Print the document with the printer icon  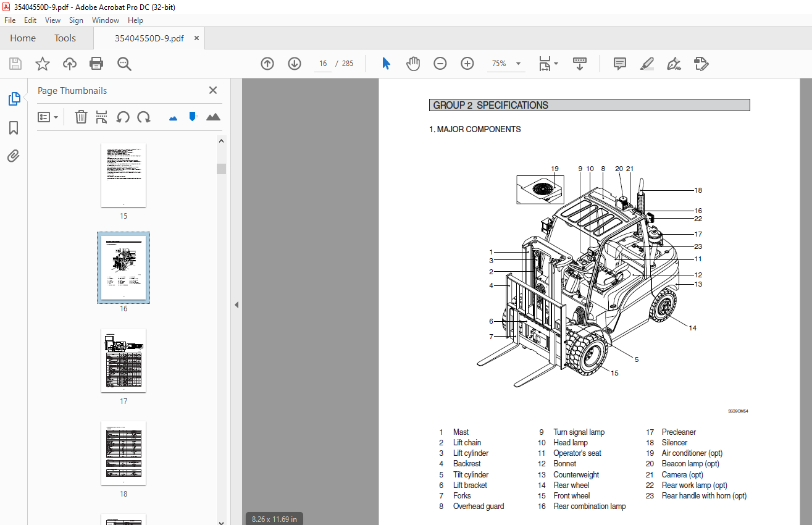96,64
